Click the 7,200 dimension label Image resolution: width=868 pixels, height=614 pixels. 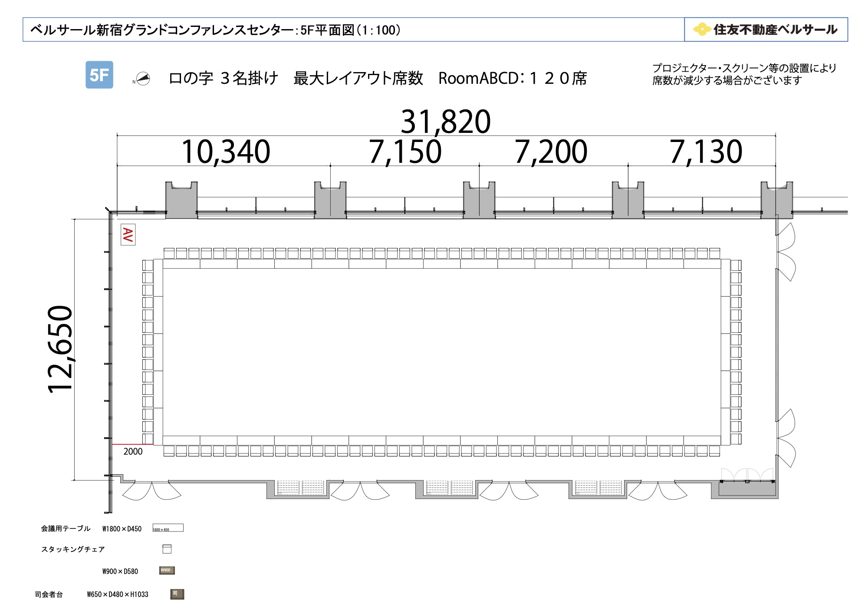pyautogui.click(x=551, y=152)
